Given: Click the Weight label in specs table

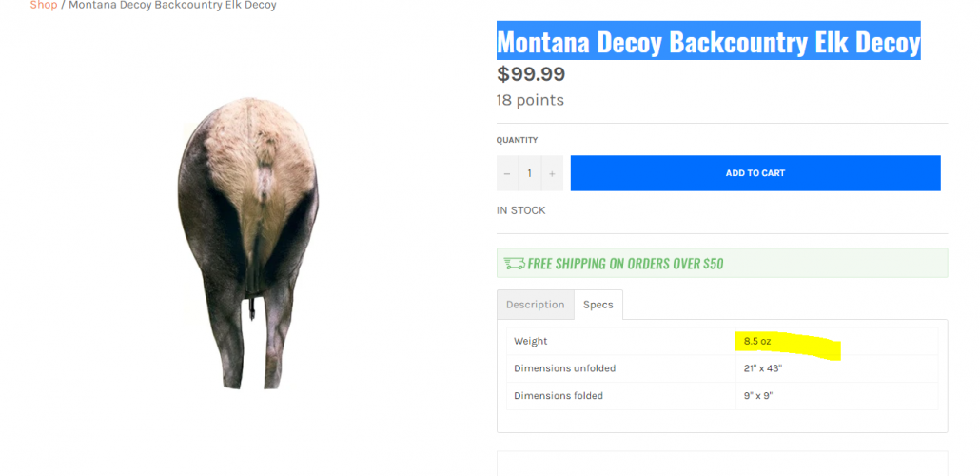Looking at the screenshot, I should (x=531, y=341).
